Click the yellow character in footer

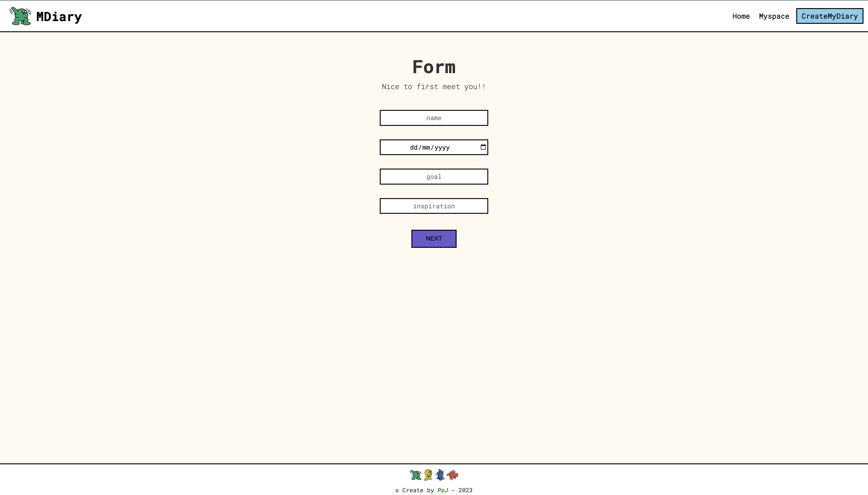click(428, 475)
